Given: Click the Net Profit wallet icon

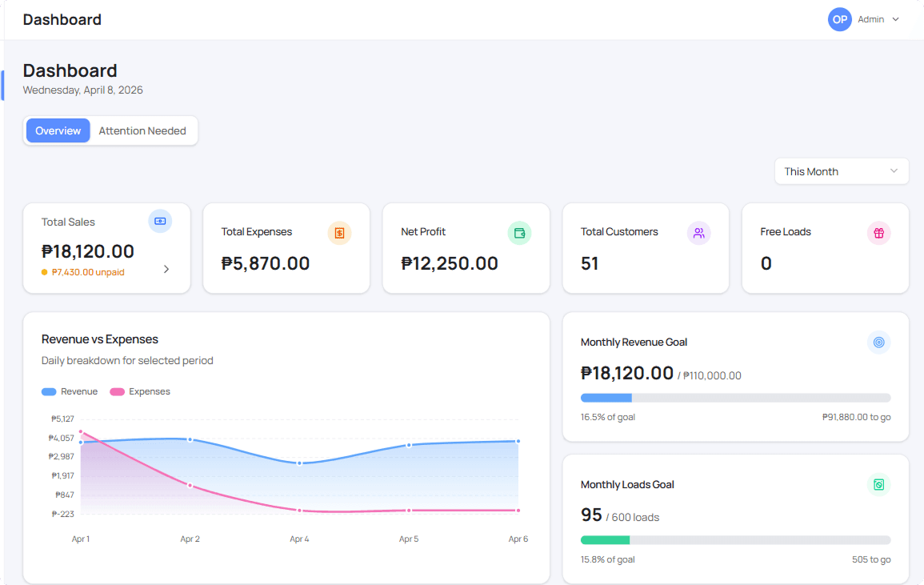Looking at the screenshot, I should click(519, 233).
